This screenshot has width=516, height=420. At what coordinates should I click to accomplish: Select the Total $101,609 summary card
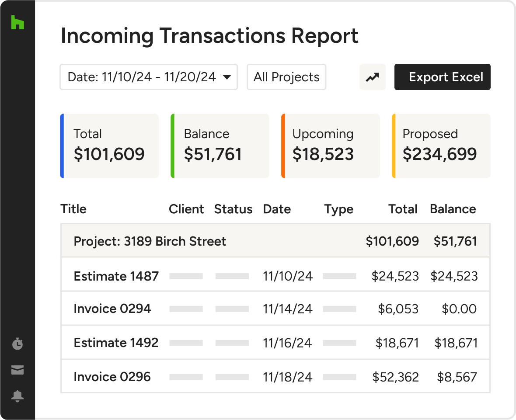[109, 146]
